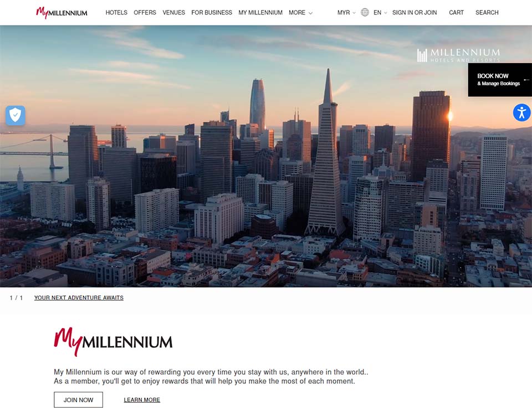The width and height of the screenshot is (532, 410).
Task: Click the blue shield privacy icon
Action: coord(16,115)
